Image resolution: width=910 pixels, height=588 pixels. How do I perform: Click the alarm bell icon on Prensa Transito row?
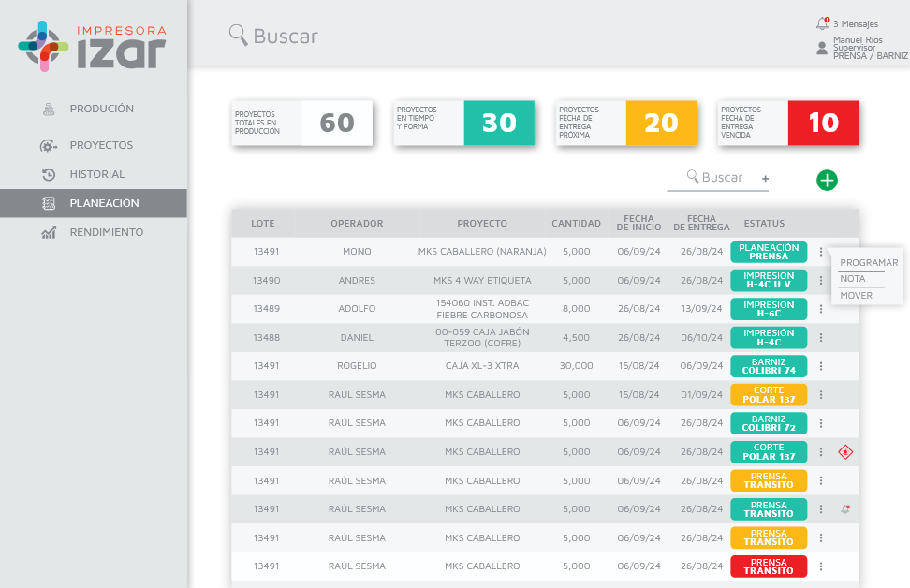[845, 509]
